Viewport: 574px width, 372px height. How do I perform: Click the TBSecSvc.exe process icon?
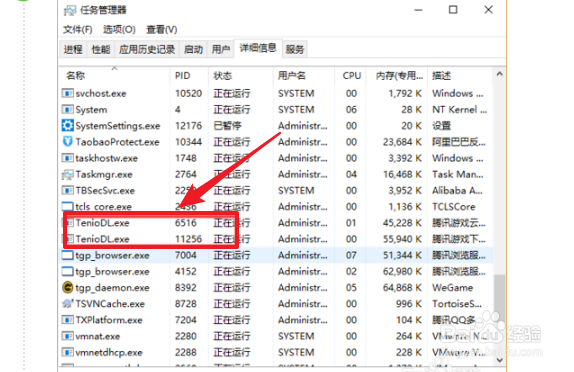click(67, 190)
